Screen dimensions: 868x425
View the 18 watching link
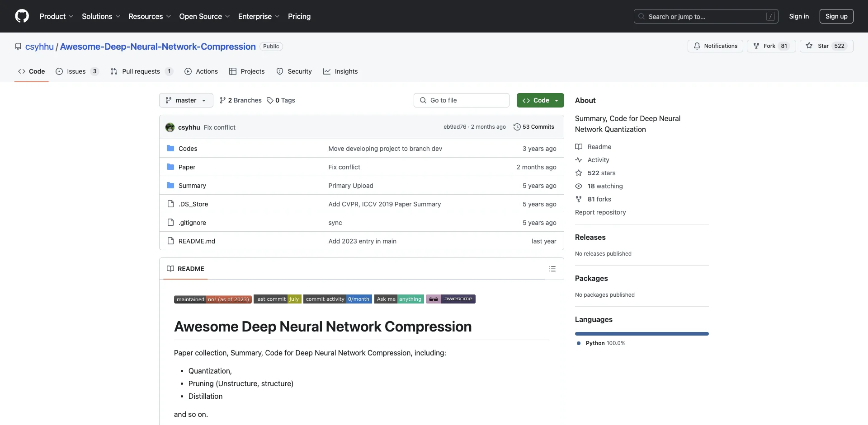[599, 186]
